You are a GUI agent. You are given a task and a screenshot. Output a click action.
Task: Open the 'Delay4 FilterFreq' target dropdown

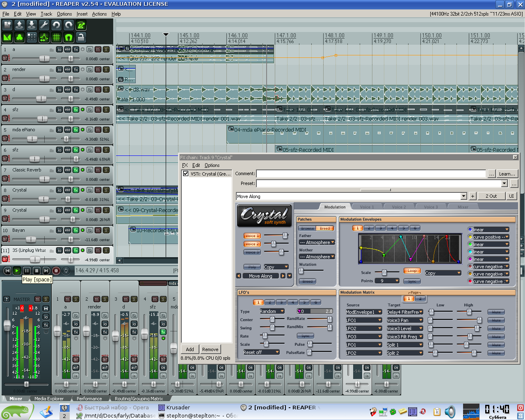point(405,312)
